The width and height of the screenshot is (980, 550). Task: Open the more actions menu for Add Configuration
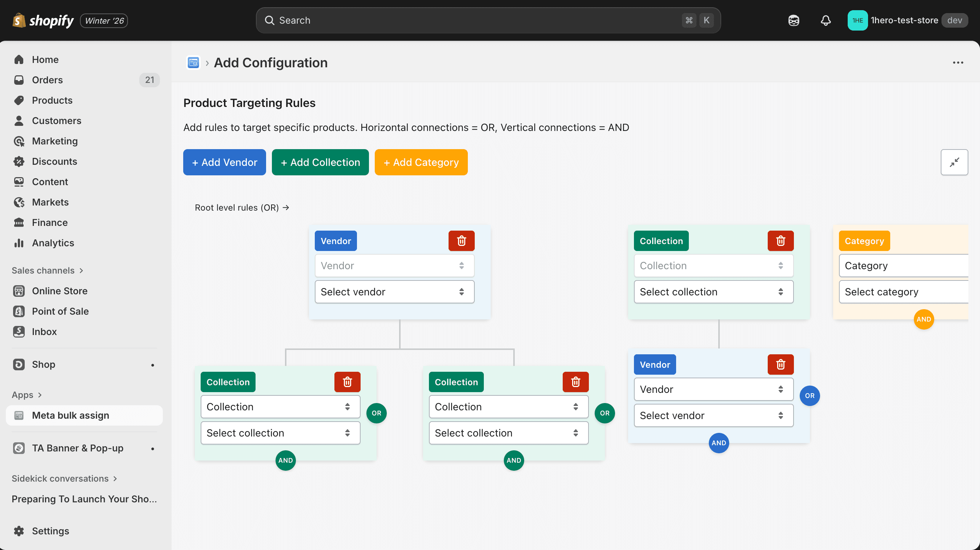958,63
